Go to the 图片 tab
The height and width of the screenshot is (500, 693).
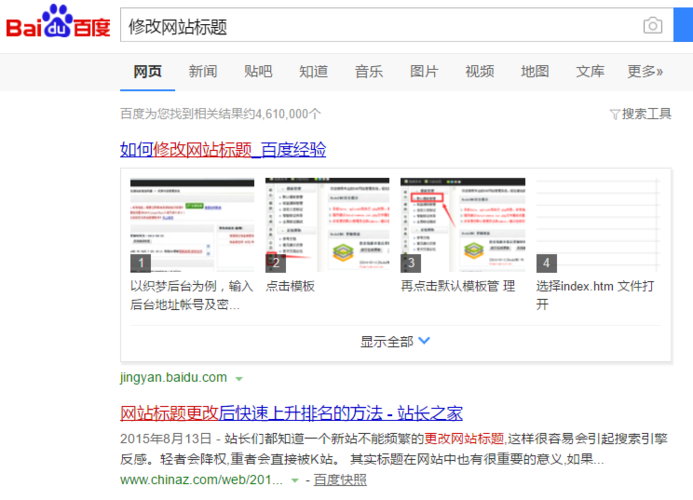point(424,72)
